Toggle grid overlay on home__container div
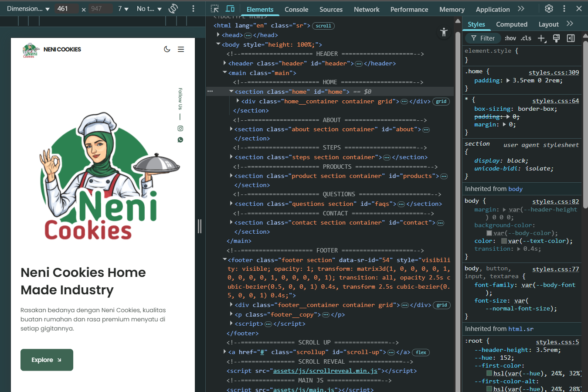Image resolution: width=588 pixels, height=392 pixels. (441, 101)
